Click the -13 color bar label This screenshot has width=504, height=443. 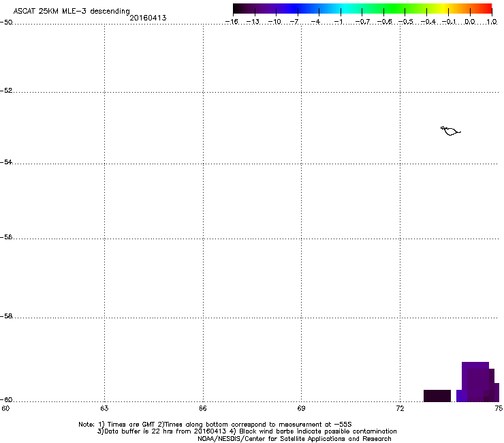pyautogui.click(x=253, y=22)
